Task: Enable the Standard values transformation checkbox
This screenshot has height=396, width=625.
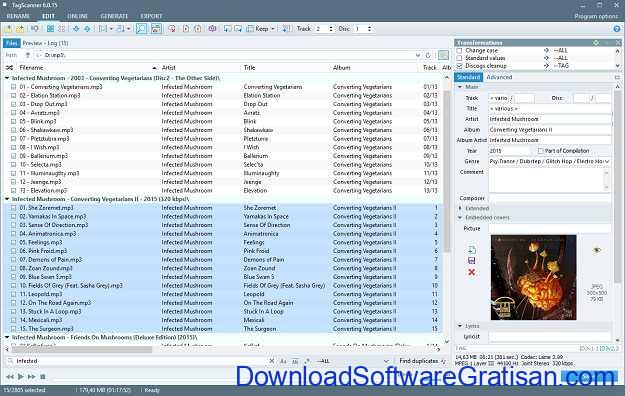Action: click(460, 58)
